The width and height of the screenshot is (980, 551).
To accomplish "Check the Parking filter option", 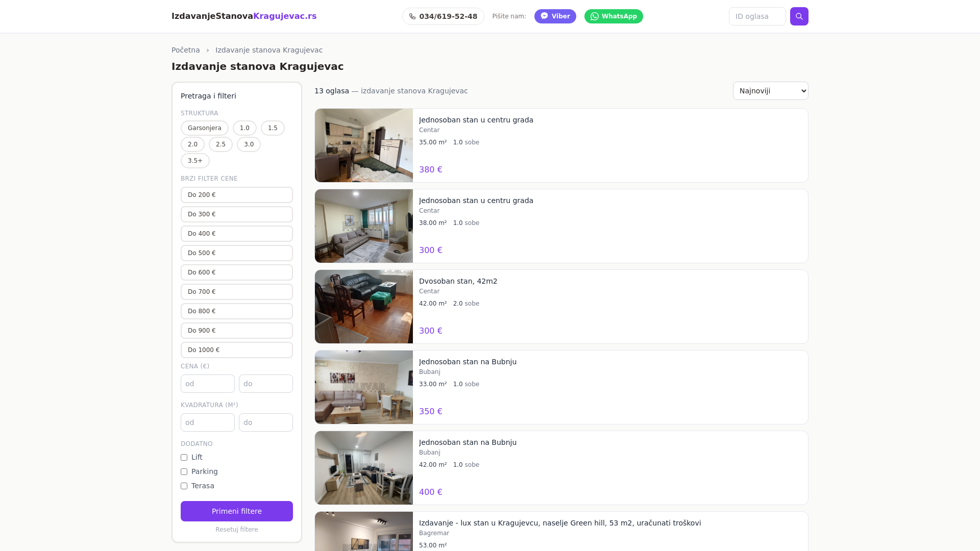I will 184,472.
